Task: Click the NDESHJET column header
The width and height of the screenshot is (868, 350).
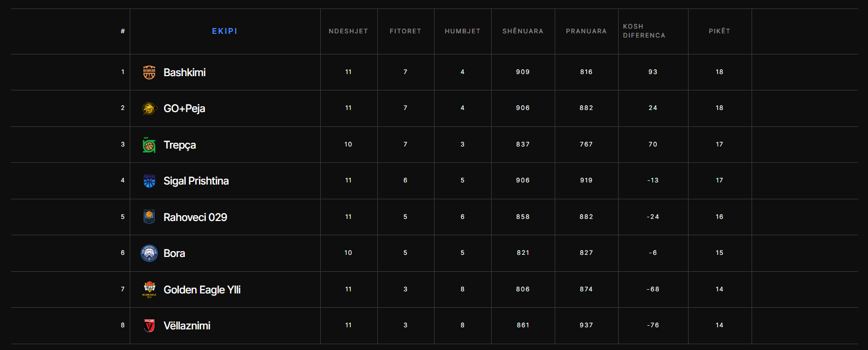Action: (x=348, y=31)
